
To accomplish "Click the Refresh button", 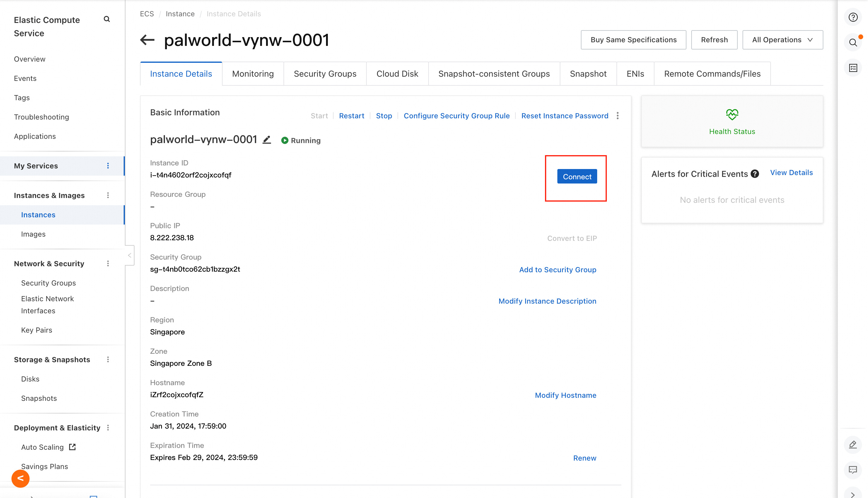I will coord(714,40).
